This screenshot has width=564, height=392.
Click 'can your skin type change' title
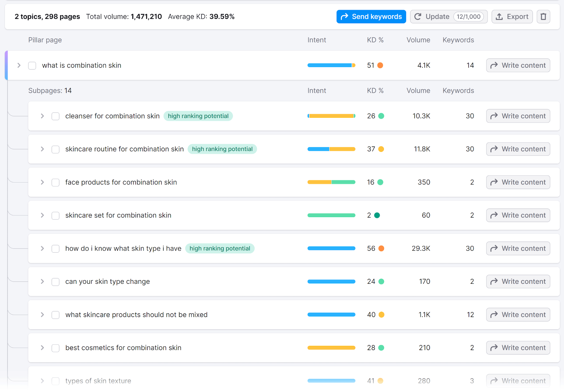108,282
